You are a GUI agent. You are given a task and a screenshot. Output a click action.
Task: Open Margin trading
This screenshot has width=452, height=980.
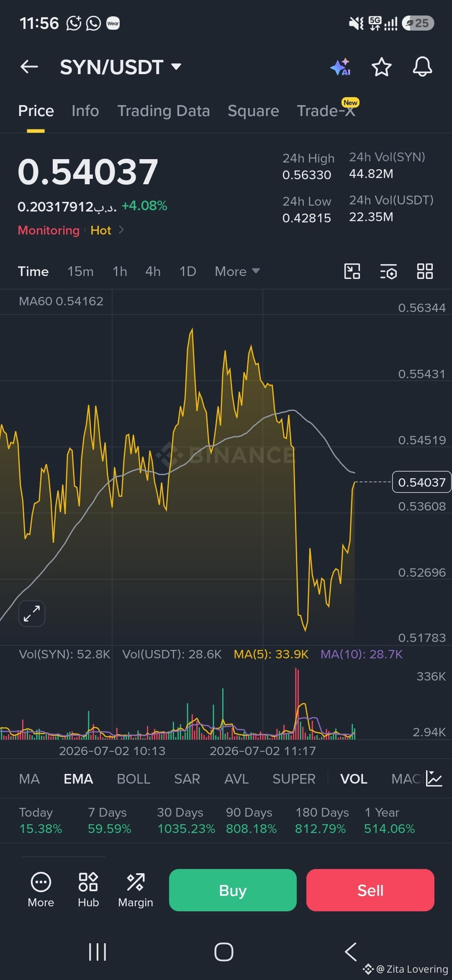(x=136, y=890)
